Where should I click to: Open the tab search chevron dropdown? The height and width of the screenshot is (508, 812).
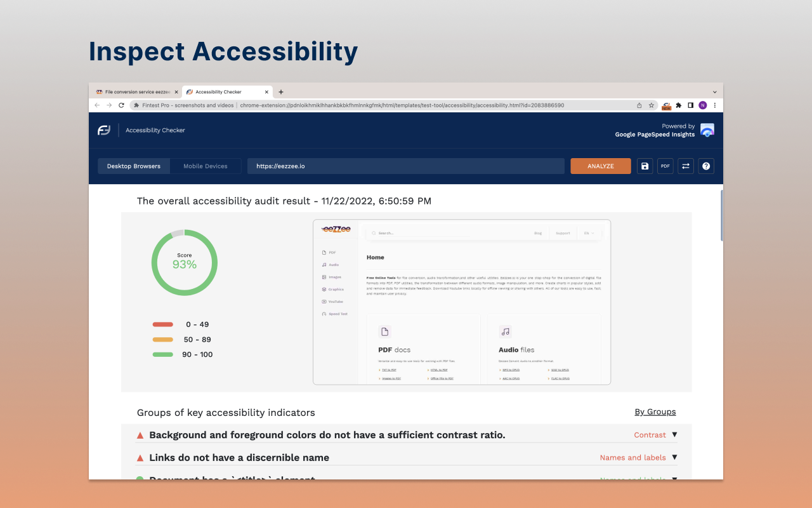715,92
